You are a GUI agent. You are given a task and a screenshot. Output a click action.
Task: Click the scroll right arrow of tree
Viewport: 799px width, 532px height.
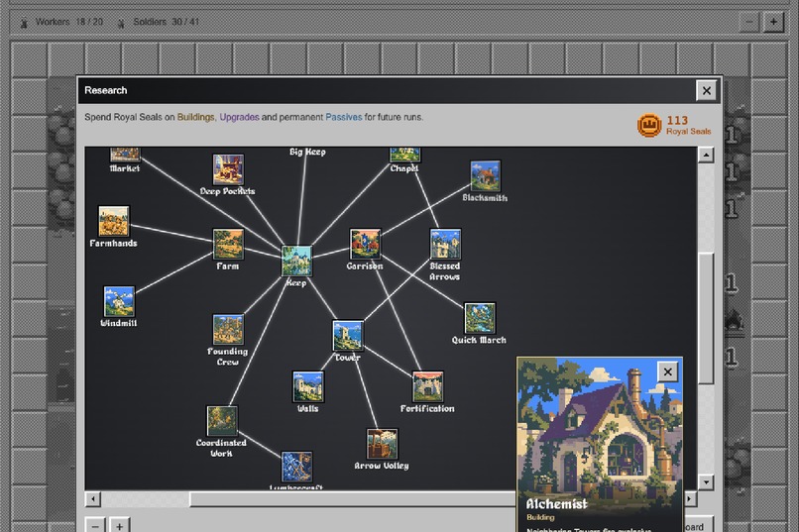point(690,499)
